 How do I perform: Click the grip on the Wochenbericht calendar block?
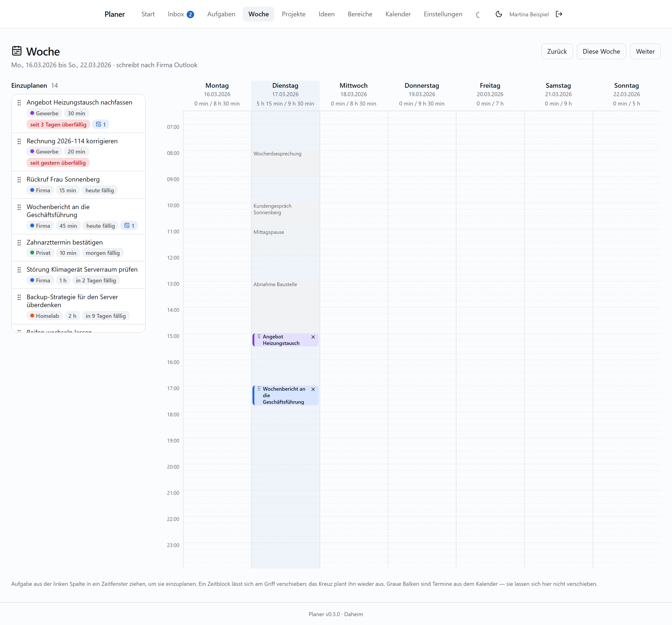259,389
